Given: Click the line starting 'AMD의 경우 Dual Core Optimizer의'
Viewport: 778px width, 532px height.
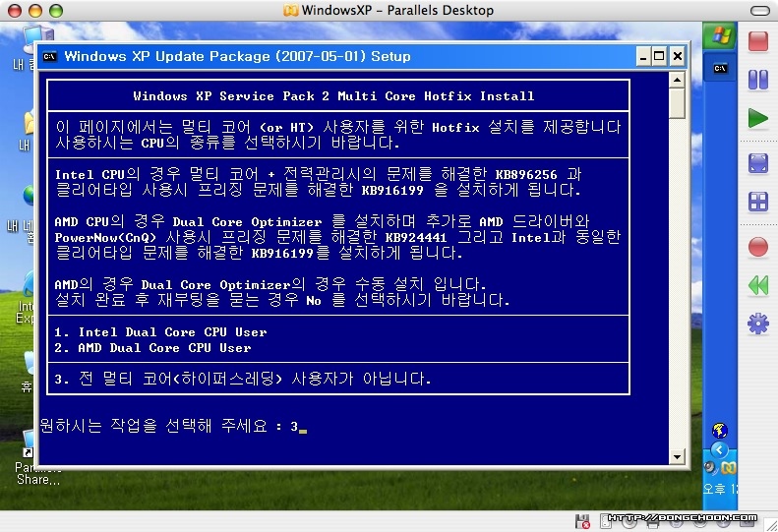Looking at the screenshot, I should 270,284.
